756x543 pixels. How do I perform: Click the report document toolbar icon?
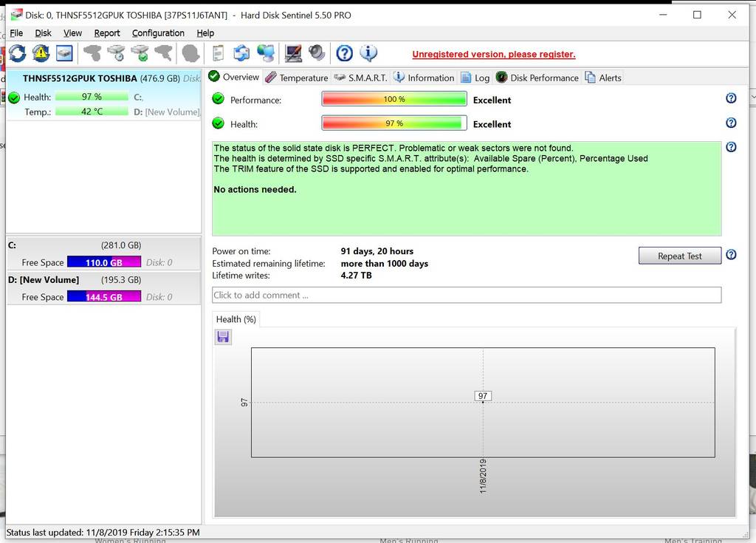pos(218,53)
